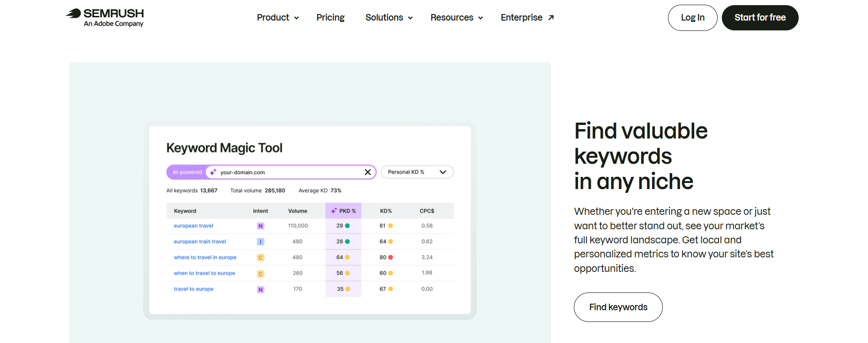Click the Keyword column header
868x343 pixels.
[185, 211]
